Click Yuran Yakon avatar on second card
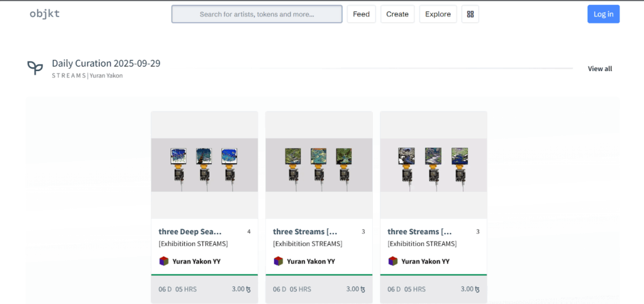644x304 pixels. [x=278, y=261]
